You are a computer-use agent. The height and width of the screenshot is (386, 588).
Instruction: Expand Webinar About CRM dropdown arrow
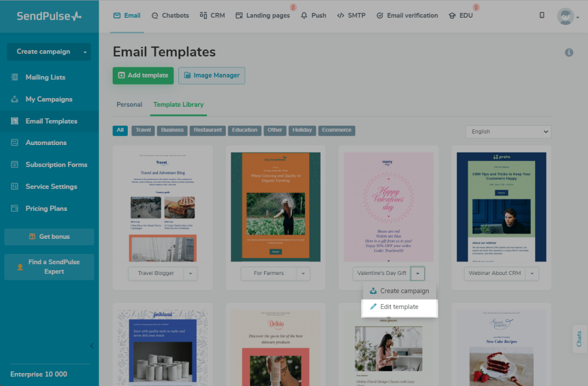pyautogui.click(x=532, y=273)
